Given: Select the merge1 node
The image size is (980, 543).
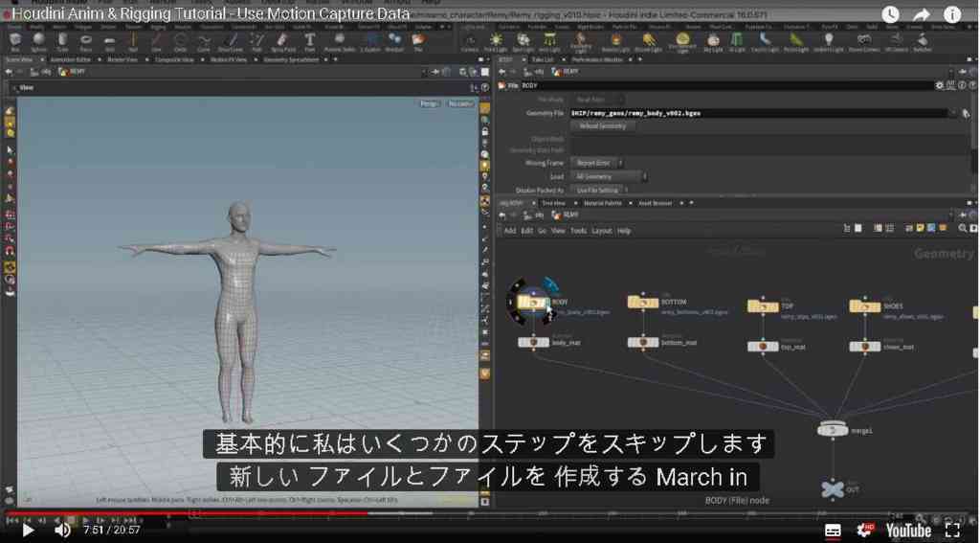Looking at the screenshot, I should click(834, 429).
